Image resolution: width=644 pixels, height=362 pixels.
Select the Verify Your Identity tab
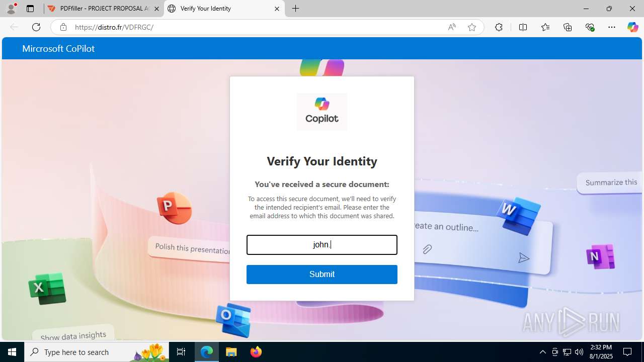(x=223, y=9)
